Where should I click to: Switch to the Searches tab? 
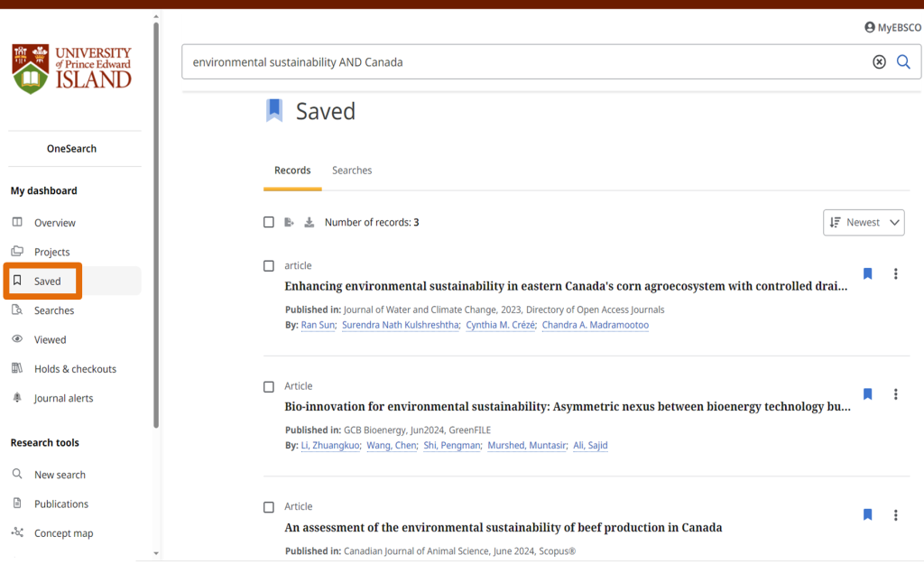click(x=352, y=171)
